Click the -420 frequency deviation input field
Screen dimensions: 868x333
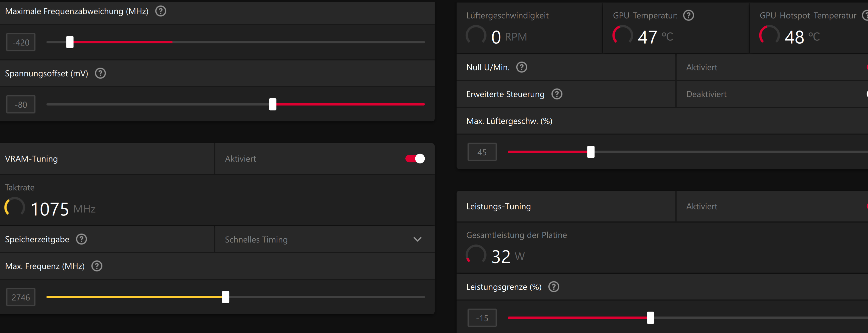click(x=21, y=42)
